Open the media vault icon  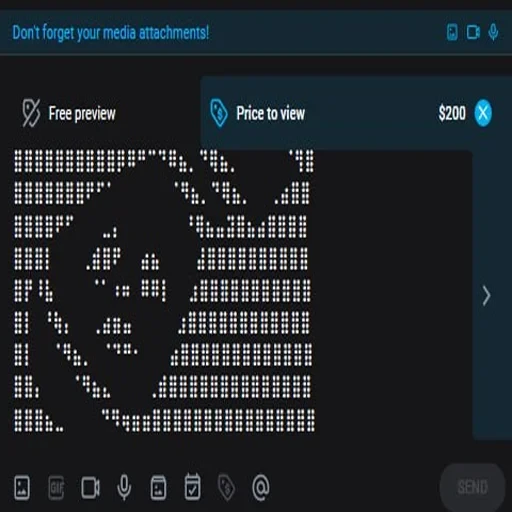[158, 488]
